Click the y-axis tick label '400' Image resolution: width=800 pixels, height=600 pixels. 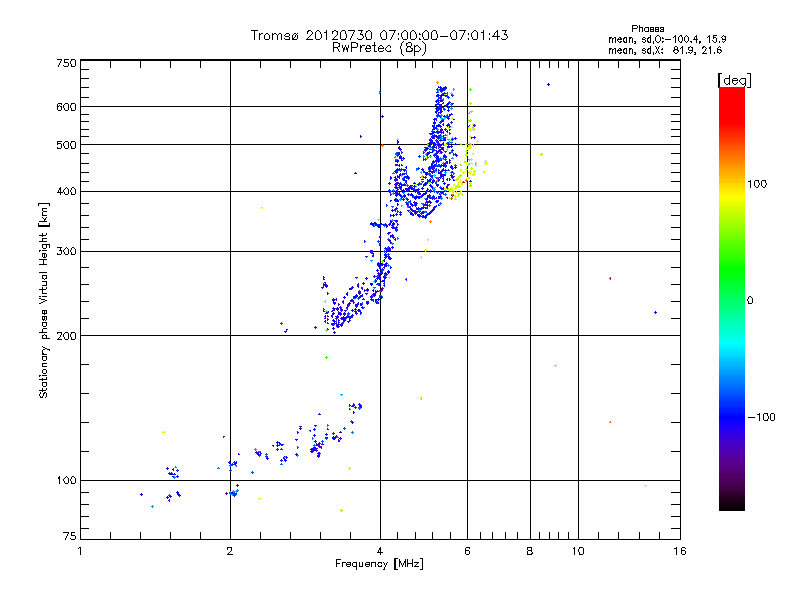coord(66,191)
